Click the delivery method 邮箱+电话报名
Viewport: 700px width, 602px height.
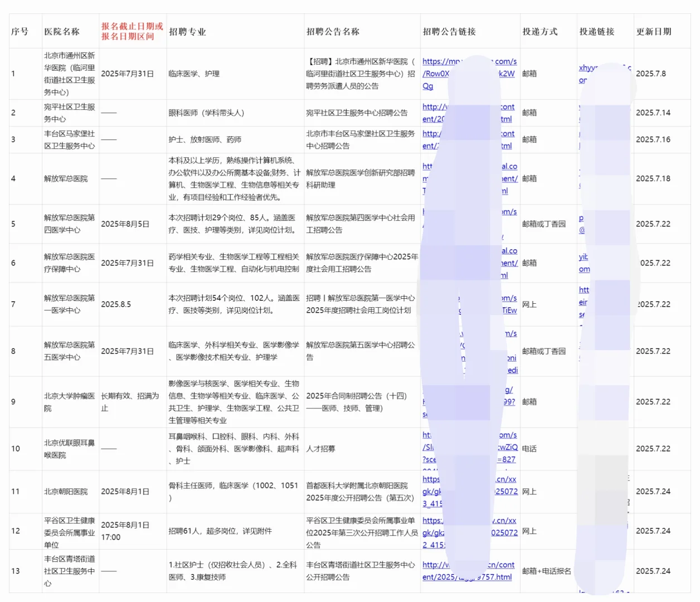[x=547, y=571]
